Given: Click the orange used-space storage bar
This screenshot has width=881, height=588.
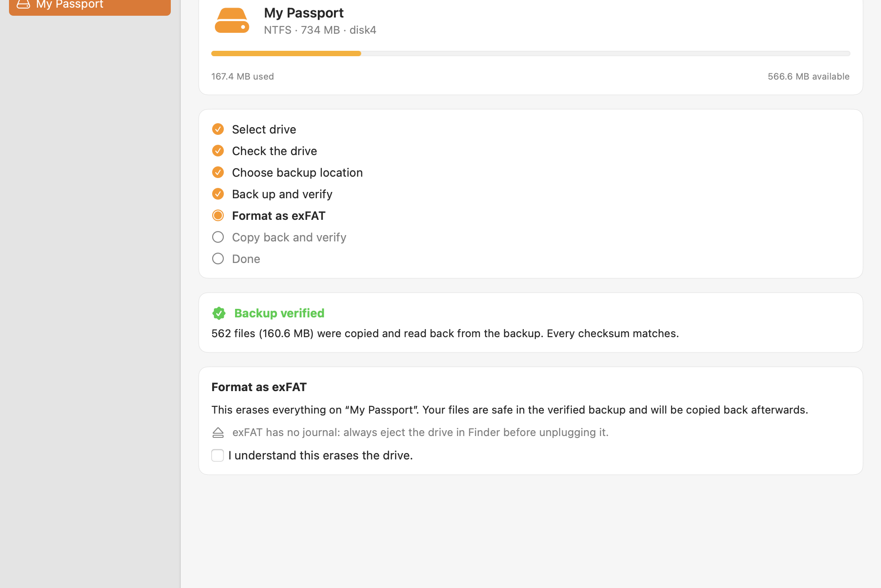Looking at the screenshot, I should [x=286, y=53].
